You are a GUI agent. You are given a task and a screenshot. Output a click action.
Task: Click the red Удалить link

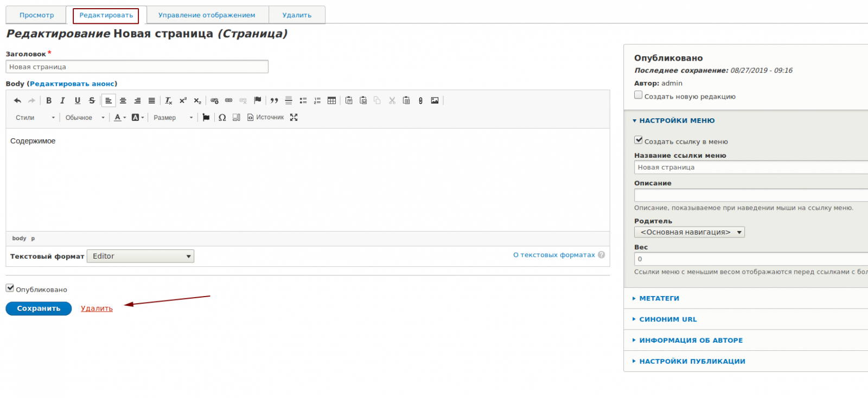(97, 309)
